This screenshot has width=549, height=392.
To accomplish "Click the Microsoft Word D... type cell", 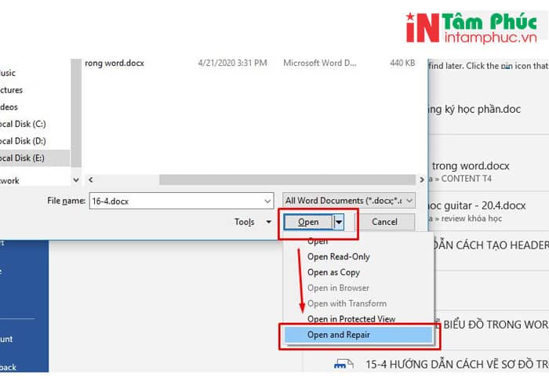I will click(320, 63).
